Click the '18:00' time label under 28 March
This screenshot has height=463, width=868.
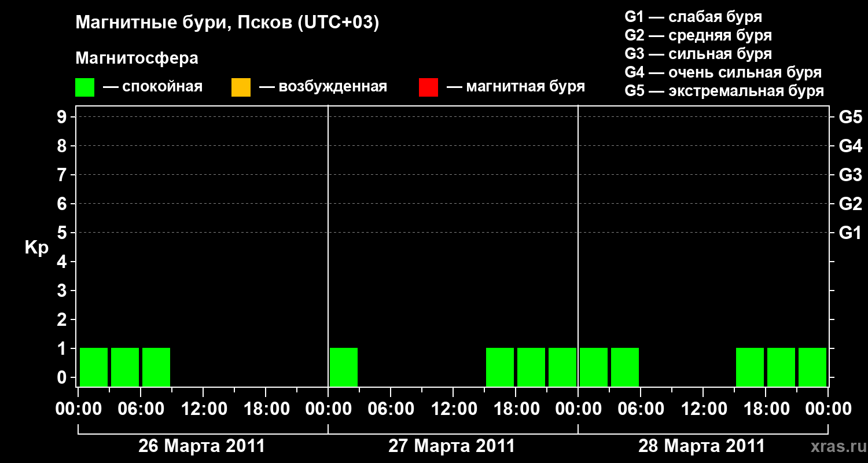766,409
